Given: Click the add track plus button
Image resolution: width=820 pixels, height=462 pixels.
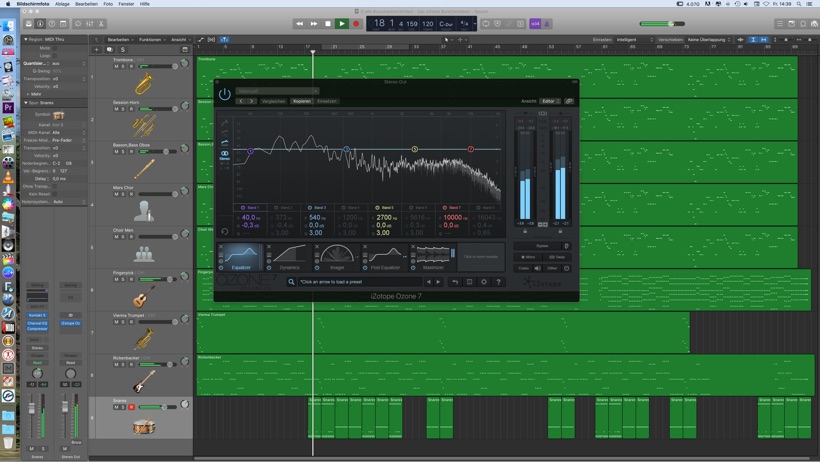Looking at the screenshot, I should coord(96,50).
